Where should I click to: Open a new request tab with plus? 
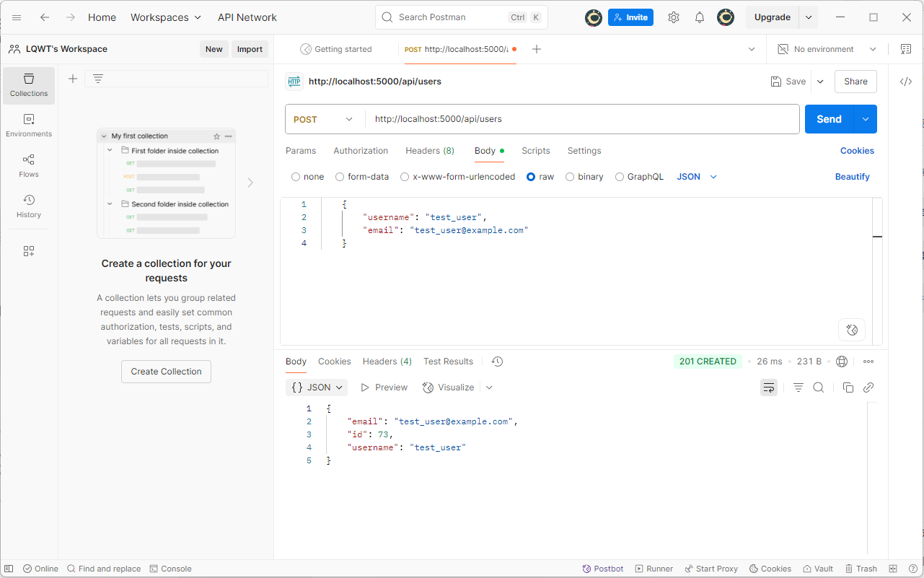537,49
